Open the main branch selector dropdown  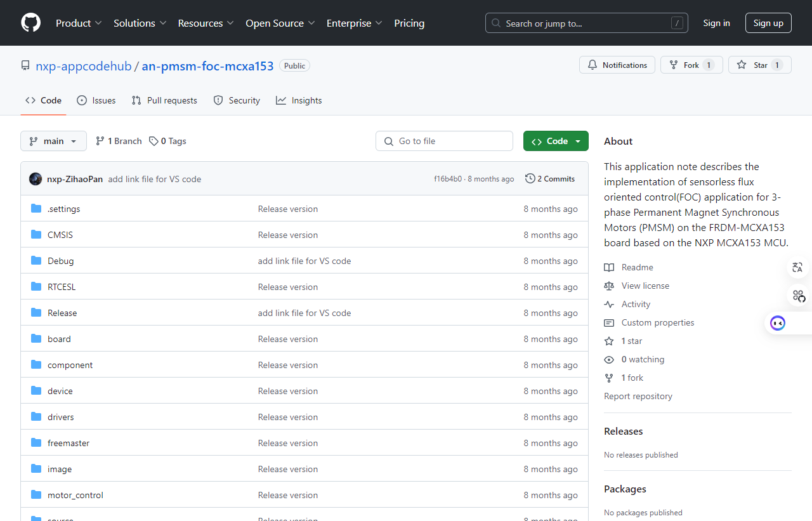tap(53, 141)
